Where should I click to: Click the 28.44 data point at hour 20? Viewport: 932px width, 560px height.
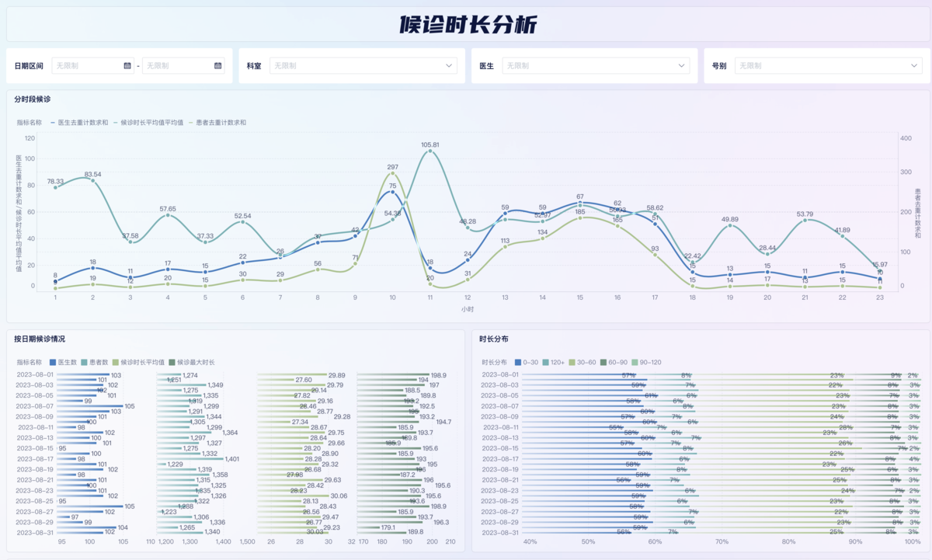point(767,254)
